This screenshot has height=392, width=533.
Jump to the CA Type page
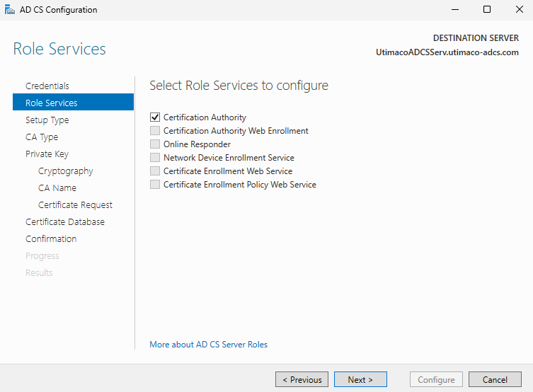coord(42,137)
